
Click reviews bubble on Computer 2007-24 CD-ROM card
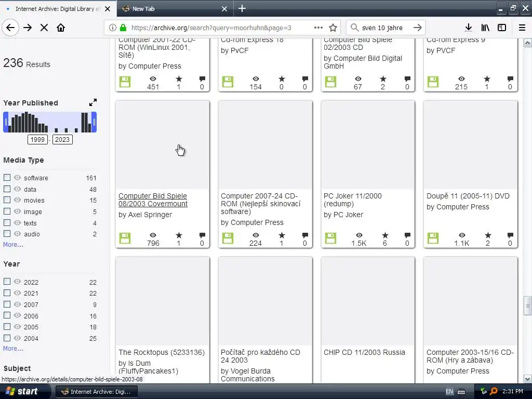click(x=304, y=235)
